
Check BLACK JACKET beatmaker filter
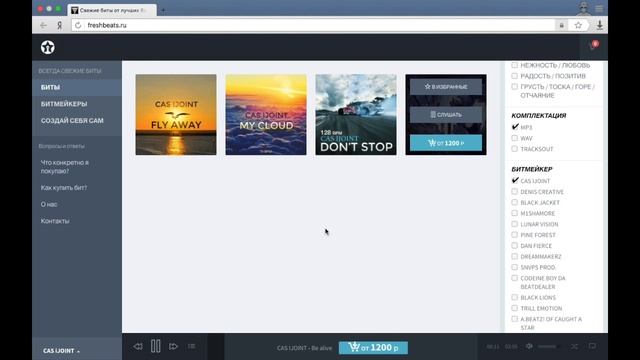click(x=515, y=202)
